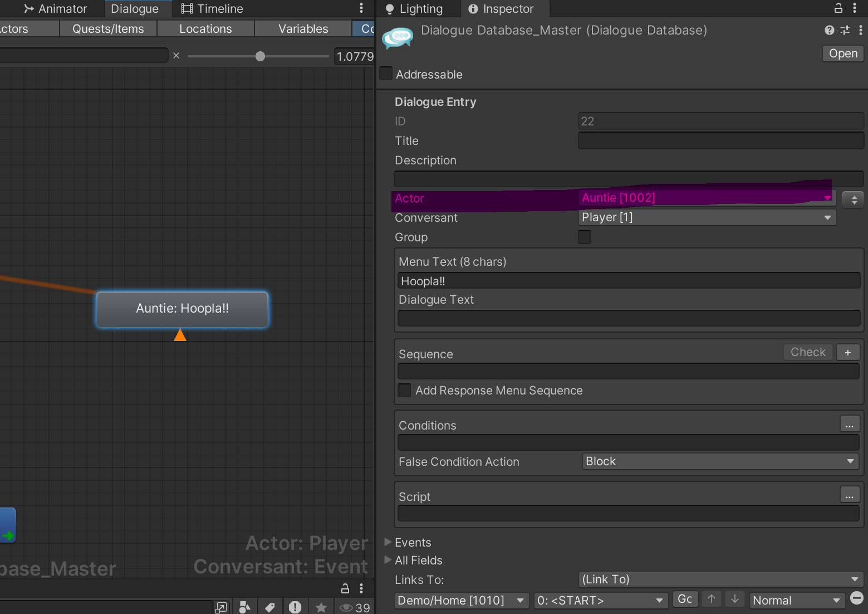This screenshot has height=614, width=868.
Task: Open the component context menu dots
Action: click(860, 30)
